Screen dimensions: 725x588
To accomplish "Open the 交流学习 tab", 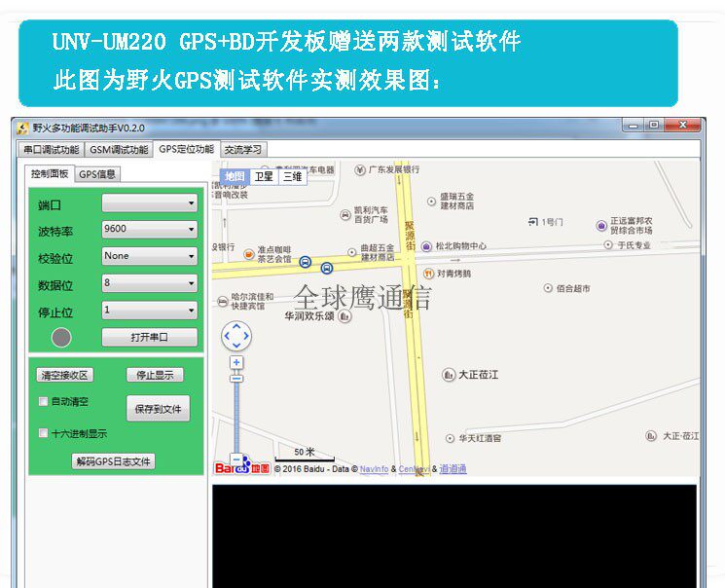I will (x=243, y=149).
